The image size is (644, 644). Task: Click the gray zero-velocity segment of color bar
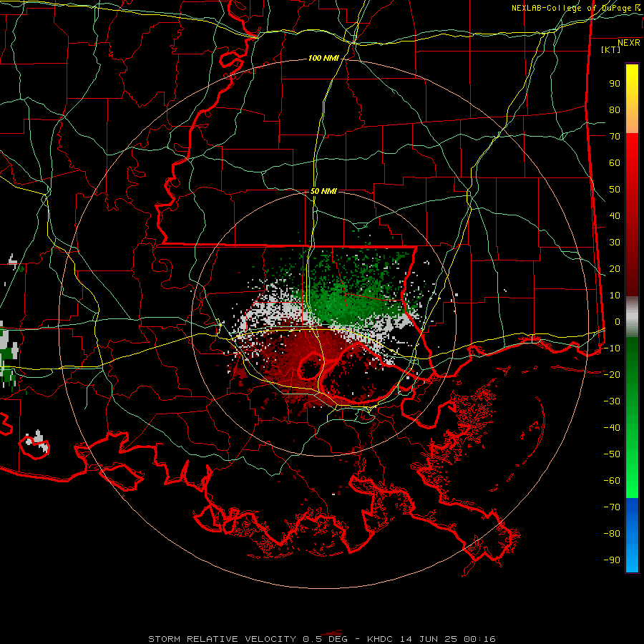(x=632, y=316)
